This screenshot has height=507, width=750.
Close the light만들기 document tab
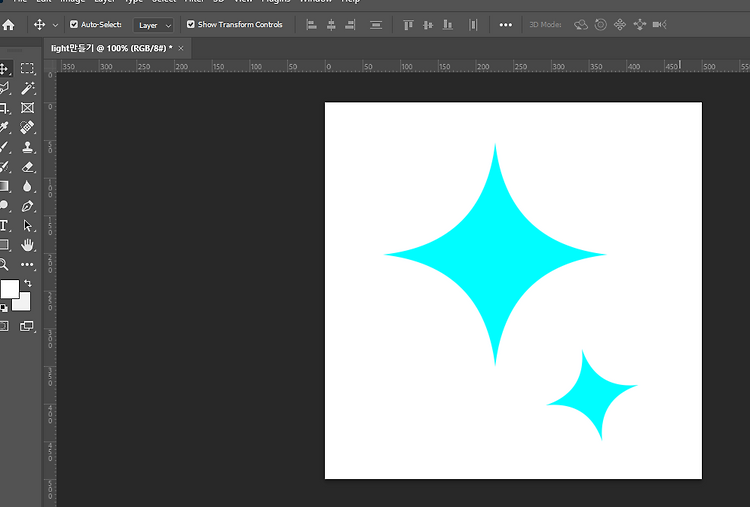pos(181,48)
